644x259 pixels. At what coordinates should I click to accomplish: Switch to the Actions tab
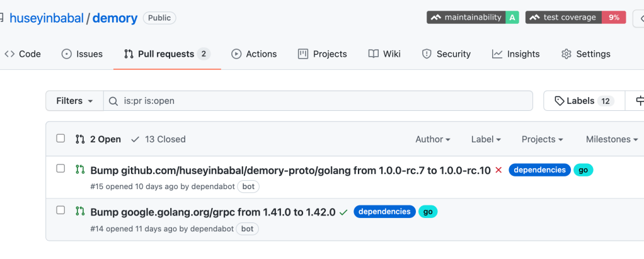(x=254, y=54)
